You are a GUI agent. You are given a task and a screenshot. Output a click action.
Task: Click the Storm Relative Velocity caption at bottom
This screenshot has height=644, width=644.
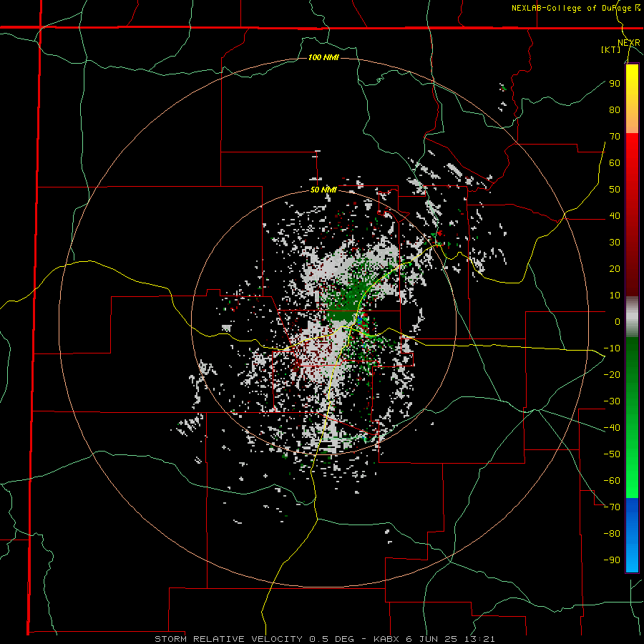click(324, 639)
